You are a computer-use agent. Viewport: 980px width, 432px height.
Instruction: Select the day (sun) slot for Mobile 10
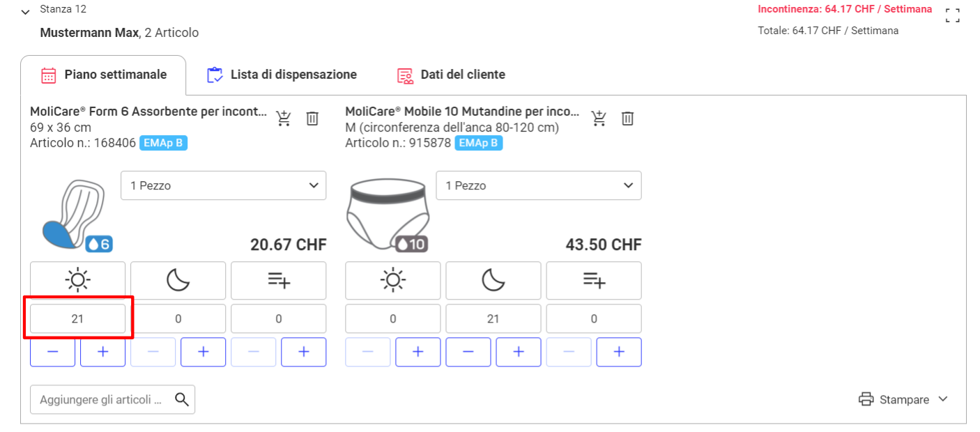392,281
